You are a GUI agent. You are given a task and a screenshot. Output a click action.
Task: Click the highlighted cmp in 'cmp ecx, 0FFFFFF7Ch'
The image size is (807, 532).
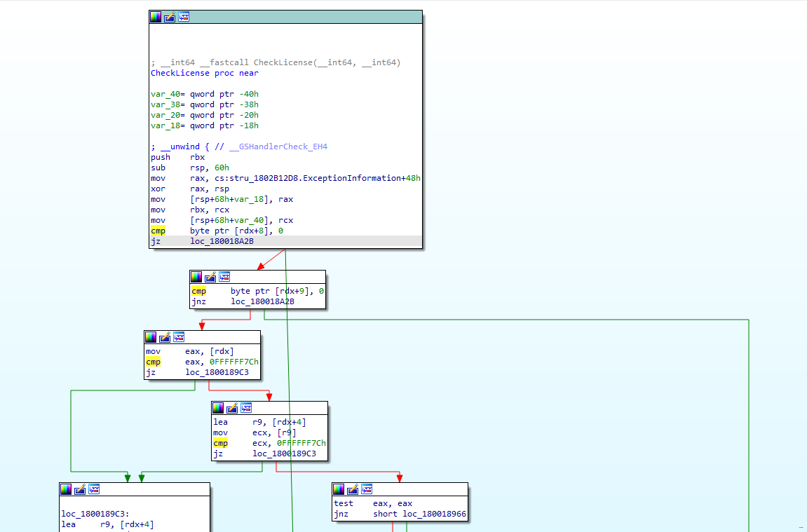[x=220, y=443]
